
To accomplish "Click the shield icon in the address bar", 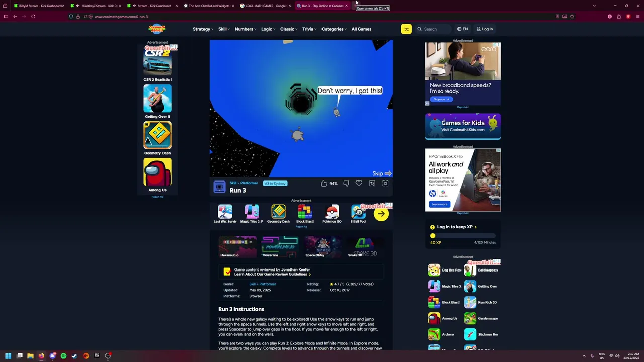I will tap(71, 17).
